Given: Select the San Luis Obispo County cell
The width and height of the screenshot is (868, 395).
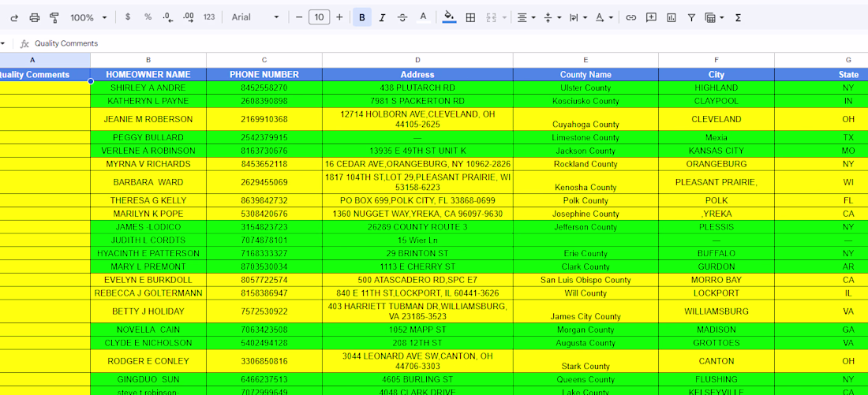Looking at the screenshot, I should pos(586,280).
